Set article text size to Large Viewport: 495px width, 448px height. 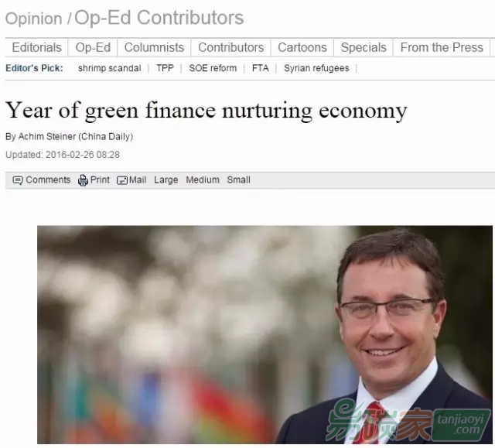(x=166, y=180)
